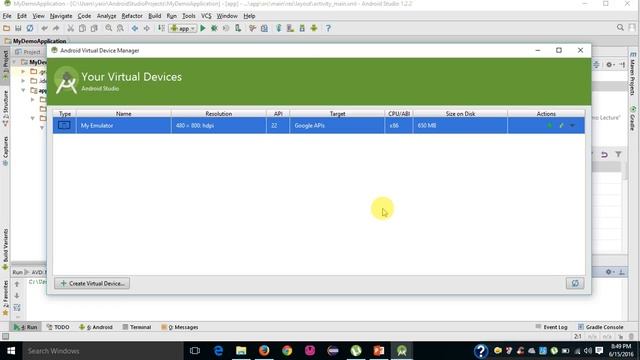Open Microsoft Edge from taskbar

pyautogui.click(x=218, y=351)
